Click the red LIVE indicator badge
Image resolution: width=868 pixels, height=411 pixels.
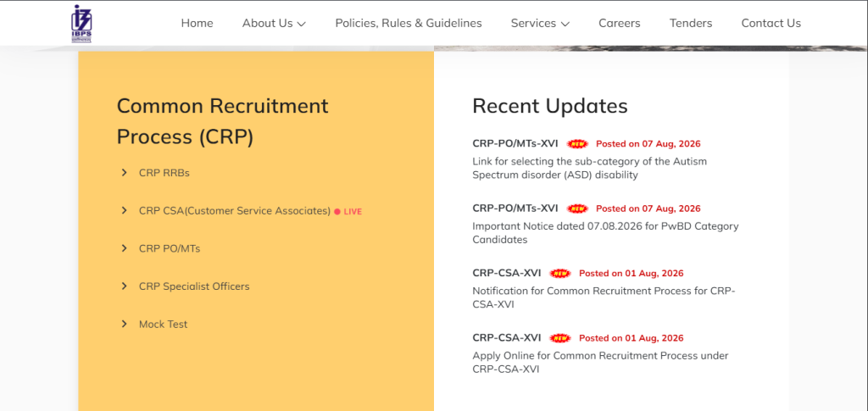pos(348,211)
